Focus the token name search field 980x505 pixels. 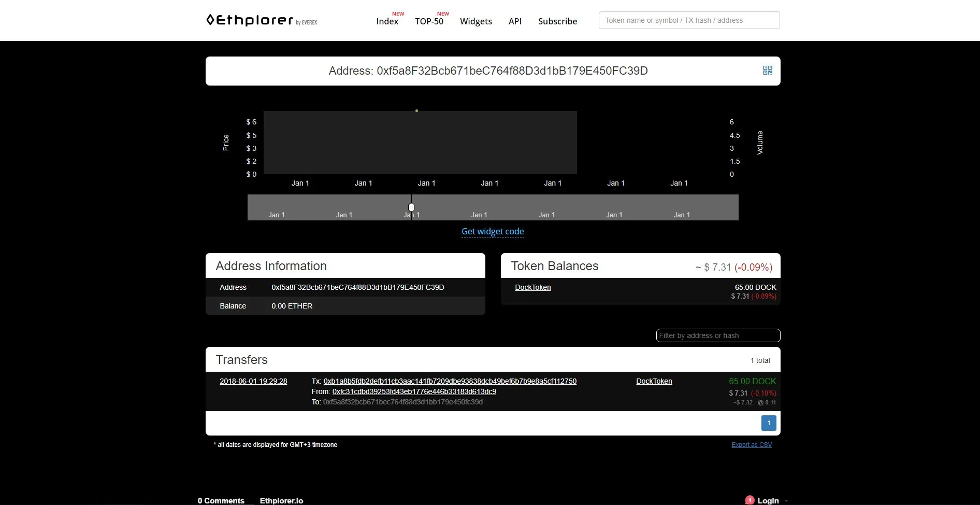coord(689,20)
